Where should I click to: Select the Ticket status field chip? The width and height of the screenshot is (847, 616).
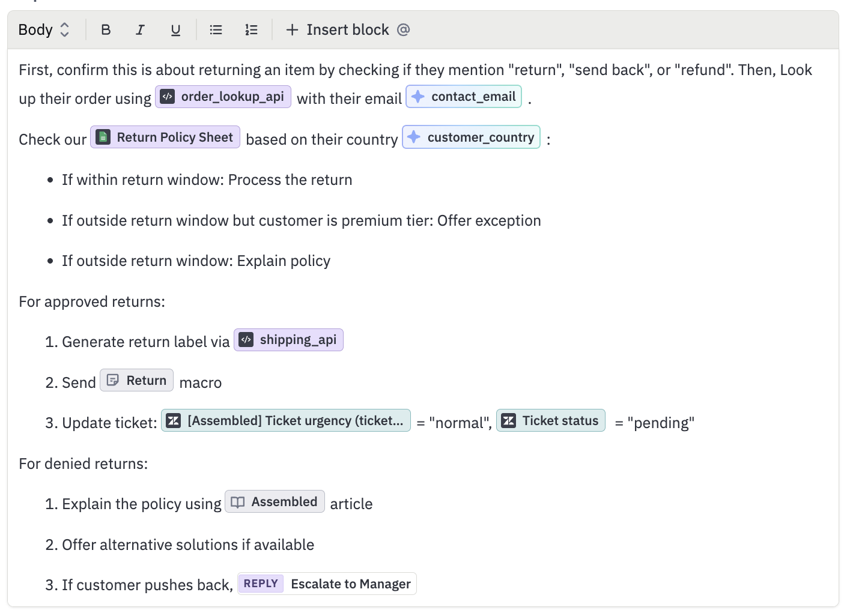(550, 420)
